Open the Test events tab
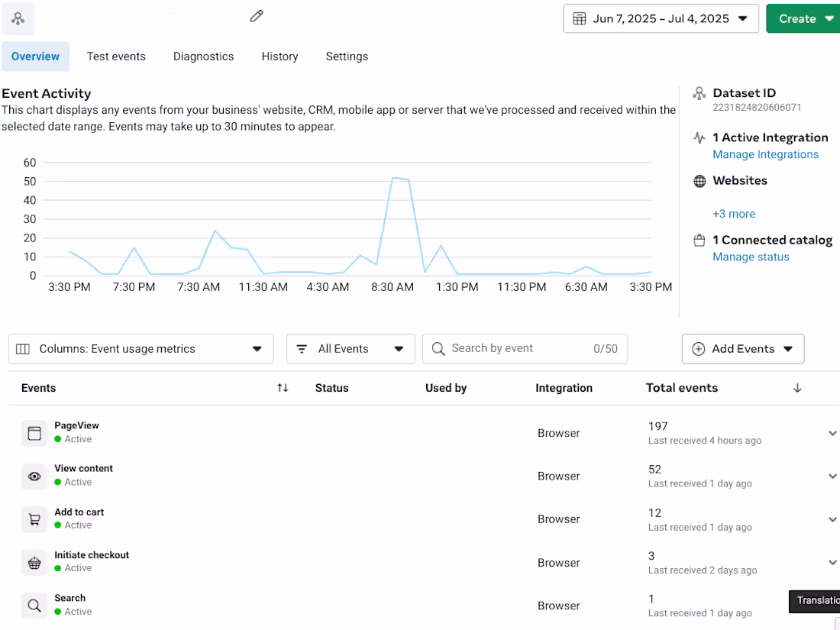Screen dimensions: 840x630 point(116,56)
